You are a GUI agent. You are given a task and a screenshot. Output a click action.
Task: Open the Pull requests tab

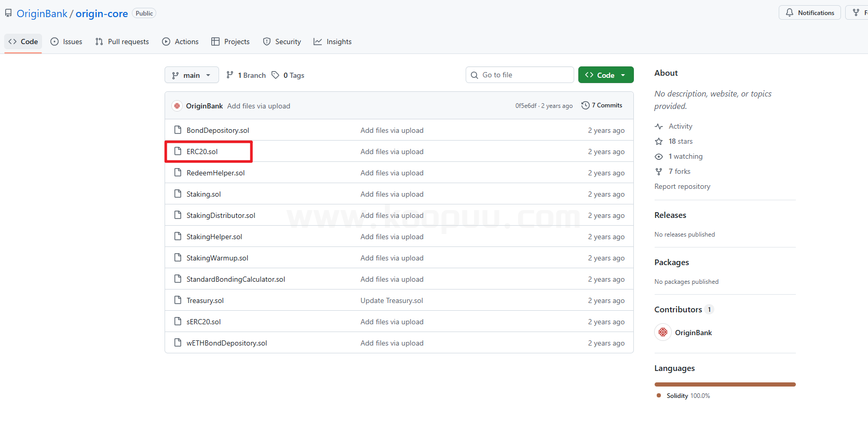coord(122,42)
